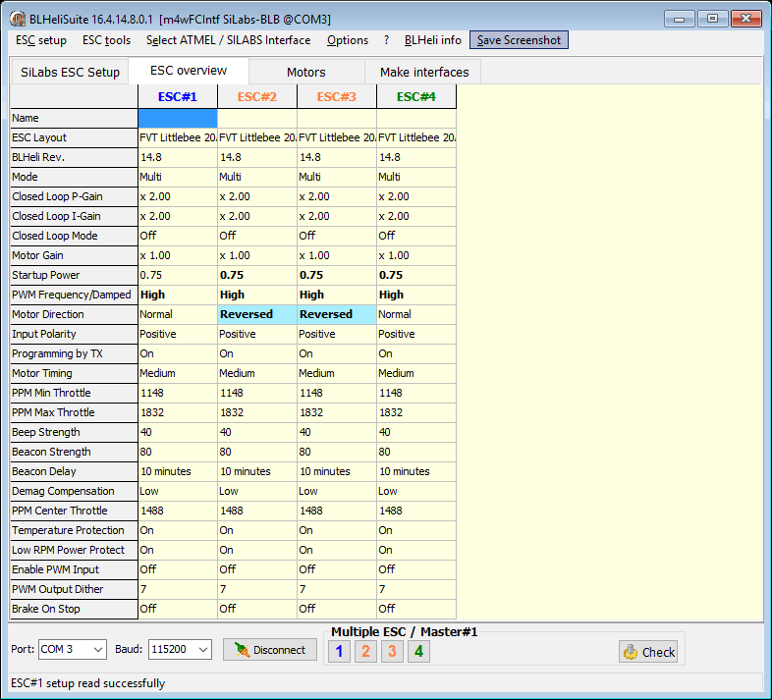Switch to the Motors tab

pos(305,72)
